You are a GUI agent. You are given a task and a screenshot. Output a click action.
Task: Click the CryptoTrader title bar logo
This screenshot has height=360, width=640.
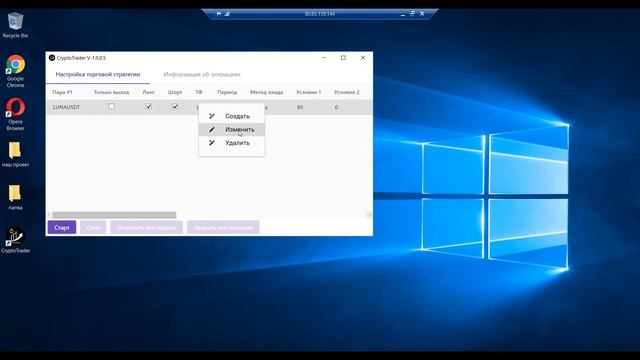coord(52,58)
